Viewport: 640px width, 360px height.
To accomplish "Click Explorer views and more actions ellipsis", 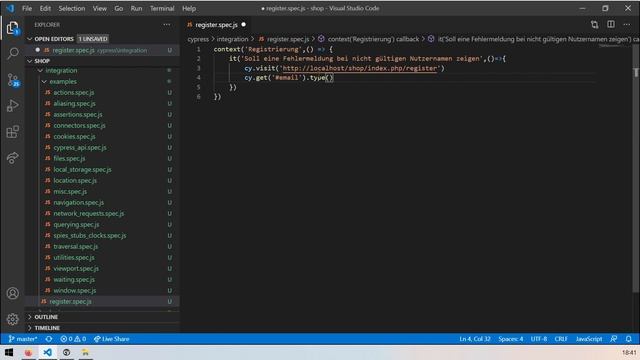I will coord(167,24).
